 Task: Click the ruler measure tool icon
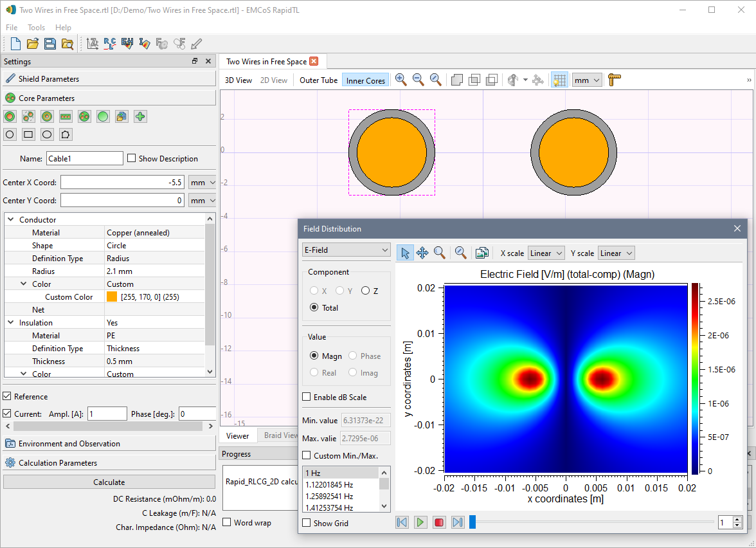(615, 80)
